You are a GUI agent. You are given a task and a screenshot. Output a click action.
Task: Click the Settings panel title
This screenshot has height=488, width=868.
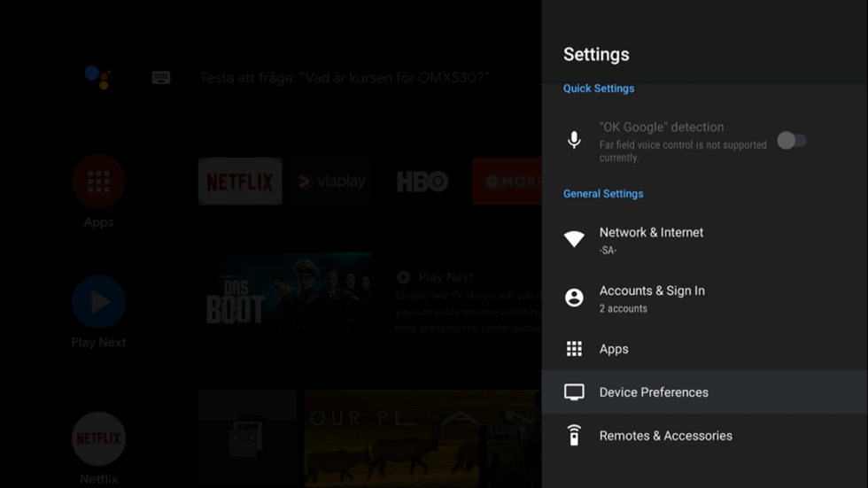point(596,54)
